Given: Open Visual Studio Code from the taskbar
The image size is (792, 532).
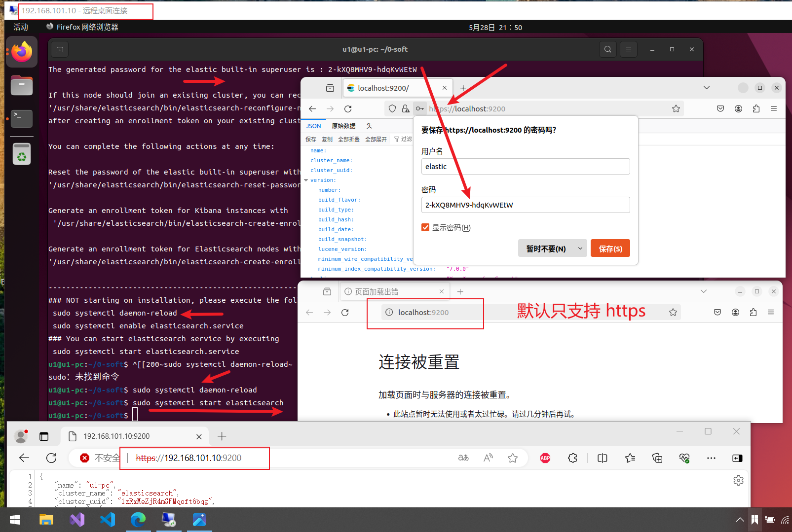Looking at the screenshot, I should point(108,520).
